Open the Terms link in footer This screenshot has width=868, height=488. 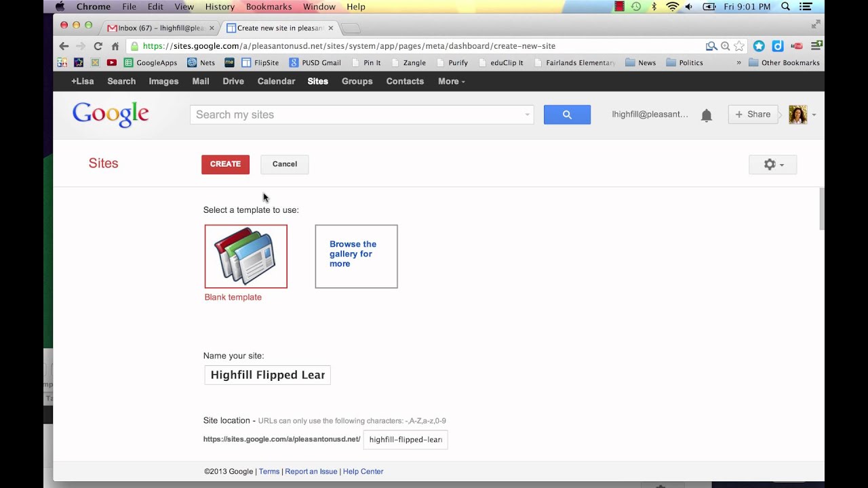269,472
